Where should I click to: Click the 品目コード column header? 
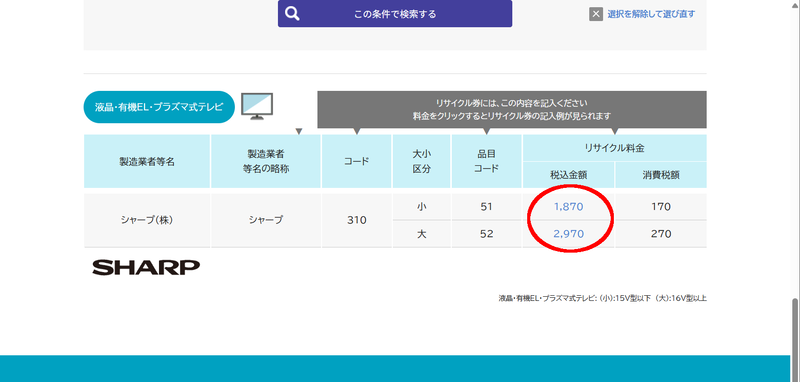pos(487,161)
